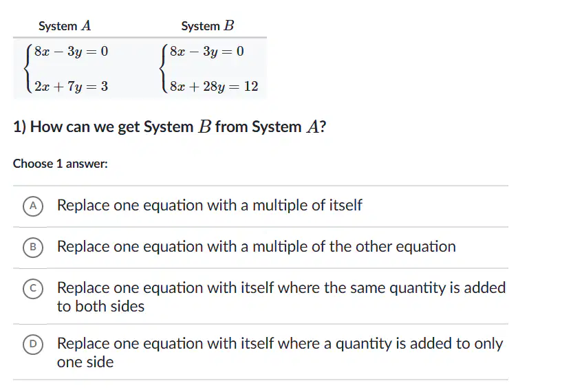562x392 pixels.
Task: Select radio option B circle
Action: pyautogui.click(x=33, y=248)
